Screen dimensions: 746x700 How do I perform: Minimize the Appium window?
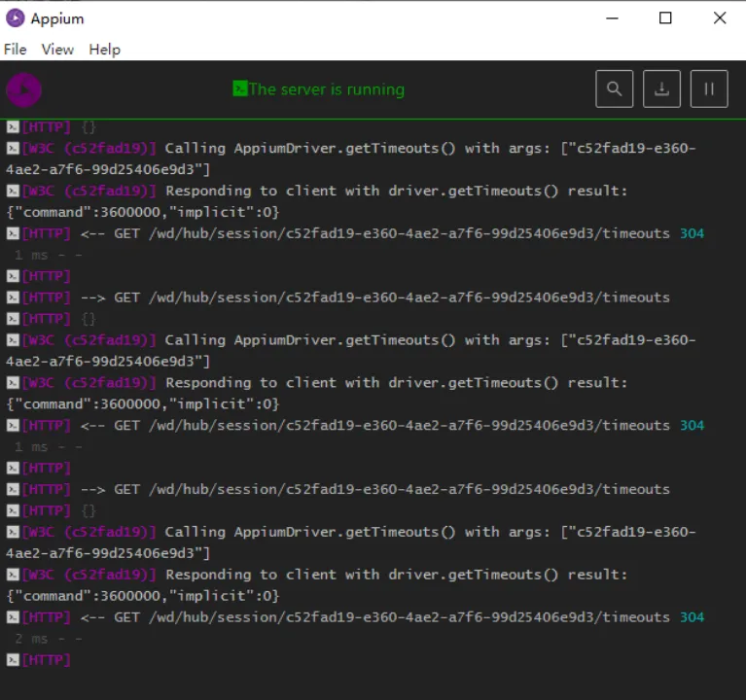(612, 18)
